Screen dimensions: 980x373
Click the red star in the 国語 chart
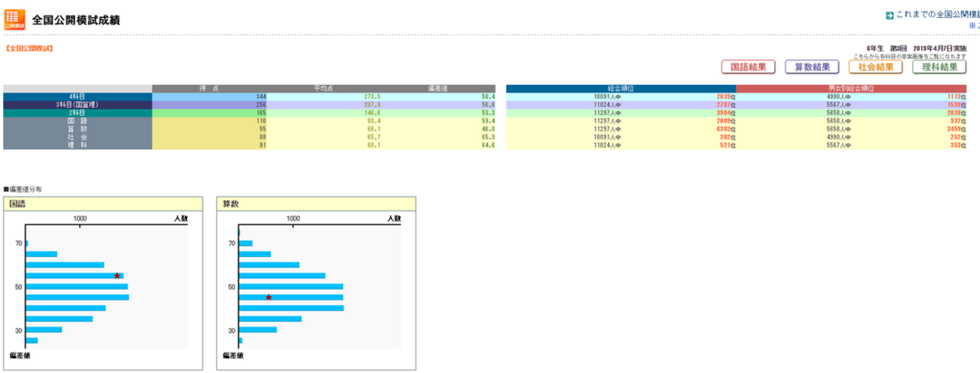click(x=117, y=276)
